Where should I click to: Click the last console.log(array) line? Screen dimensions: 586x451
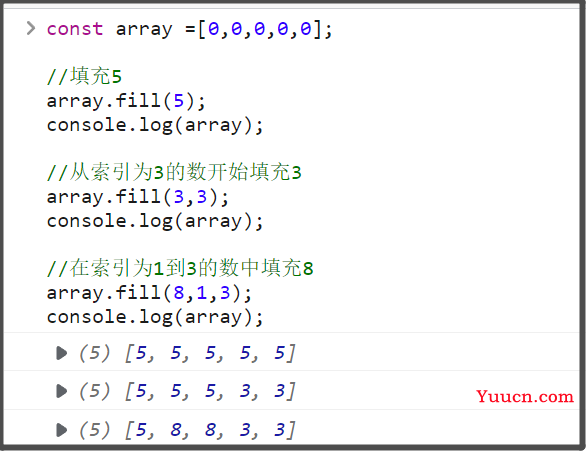(155, 317)
